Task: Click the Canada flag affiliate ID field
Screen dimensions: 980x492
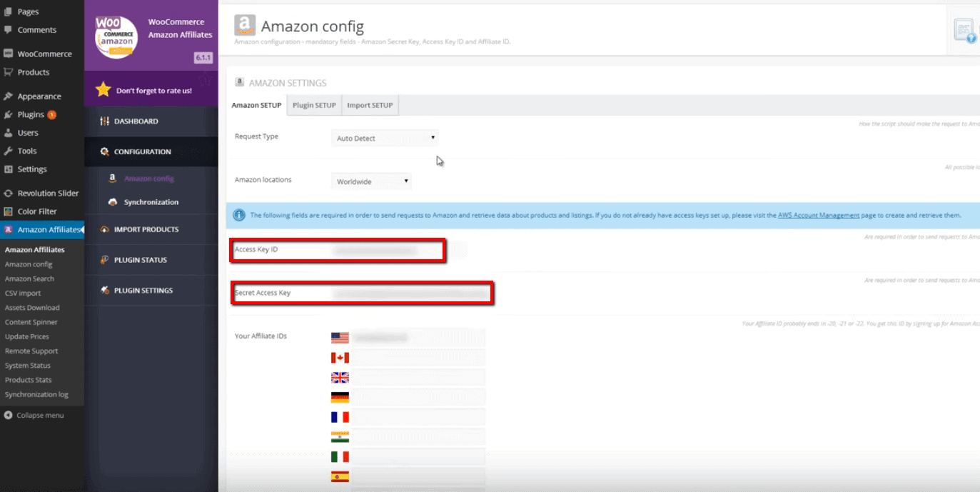Action: click(418, 357)
